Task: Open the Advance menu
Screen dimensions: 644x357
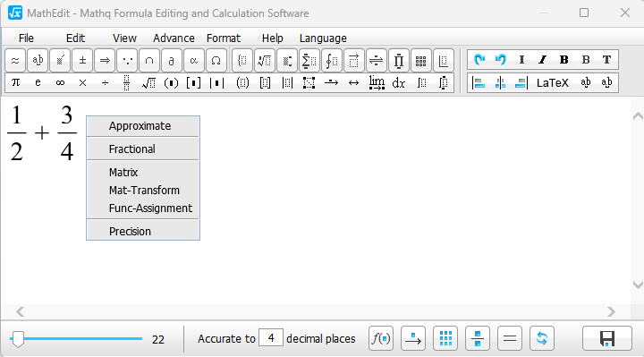Action: pyautogui.click(x=174, y=38)
